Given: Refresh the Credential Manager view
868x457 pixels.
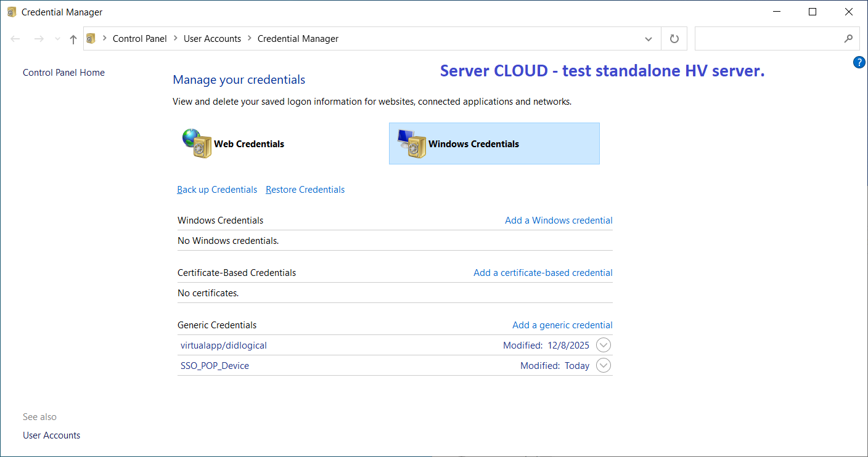Looking at the screenshot, I should pyautogui.click(x=674, y=39).
